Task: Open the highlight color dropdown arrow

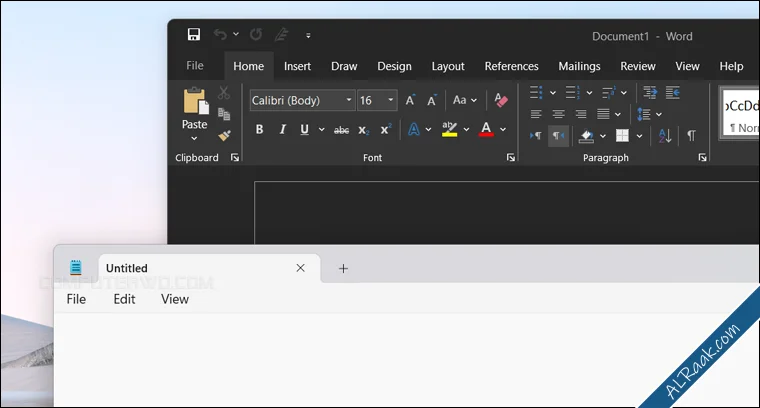Action: tap(466, 129)
